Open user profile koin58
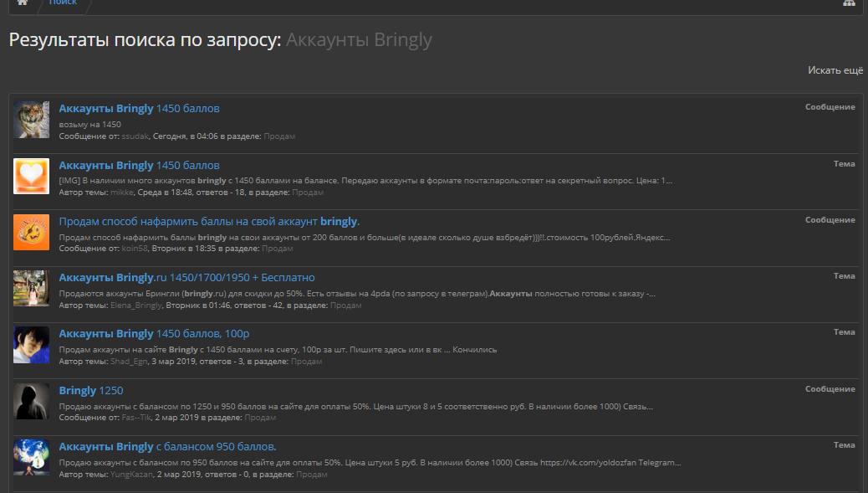 pos(135,249)
